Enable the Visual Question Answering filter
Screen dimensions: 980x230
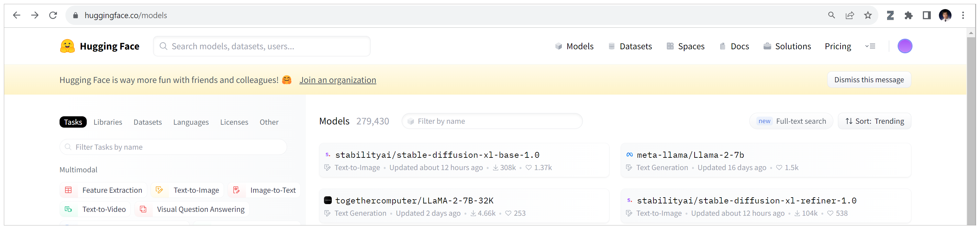coord(192,209)
